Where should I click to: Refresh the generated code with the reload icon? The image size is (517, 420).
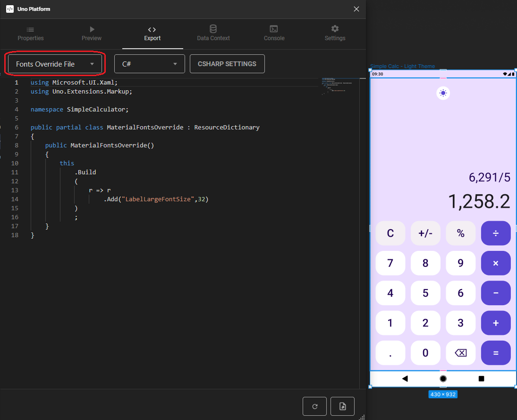point(314,406)
